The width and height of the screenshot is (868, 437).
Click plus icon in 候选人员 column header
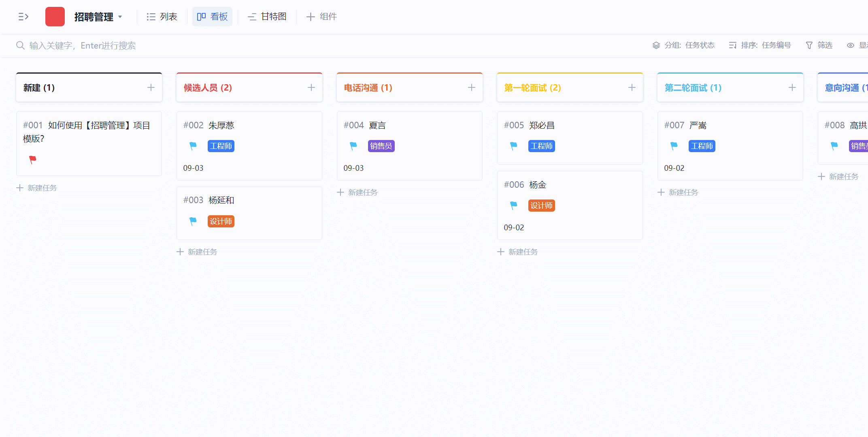[311, 87]
